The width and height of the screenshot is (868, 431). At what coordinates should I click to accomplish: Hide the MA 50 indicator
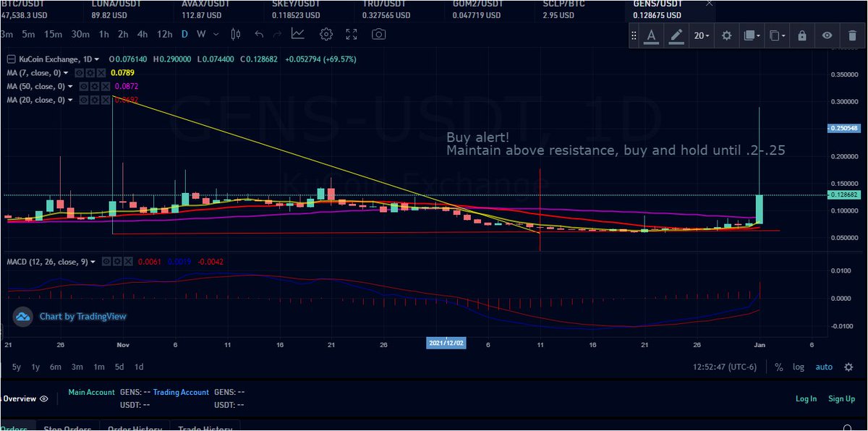84,86
